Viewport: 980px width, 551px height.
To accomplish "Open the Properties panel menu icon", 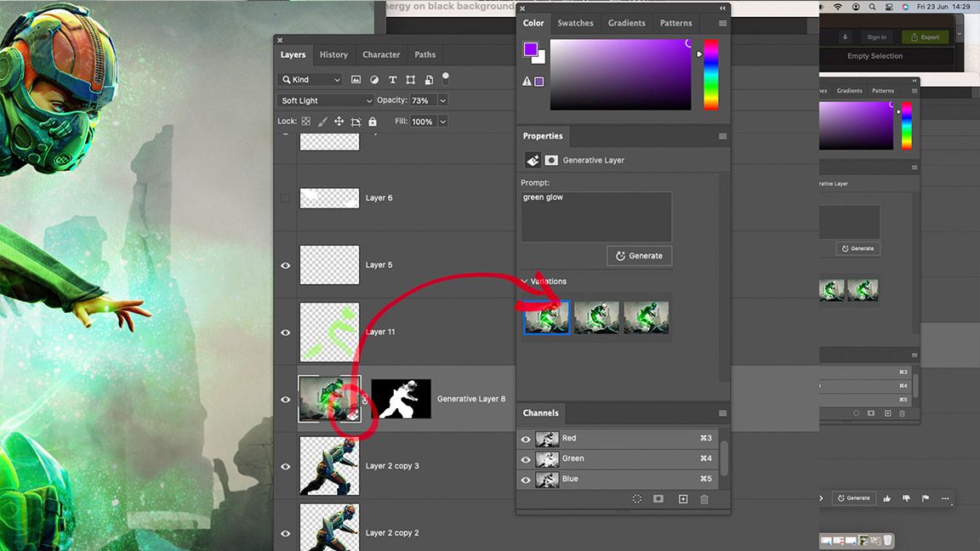I will (722, 136).
